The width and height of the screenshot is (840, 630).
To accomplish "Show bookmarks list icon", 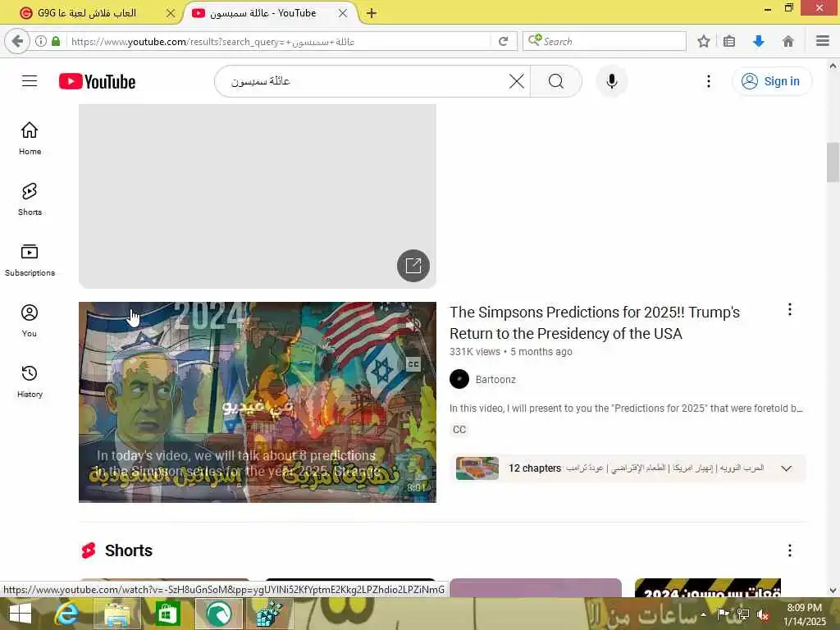I will pos(729,41).
